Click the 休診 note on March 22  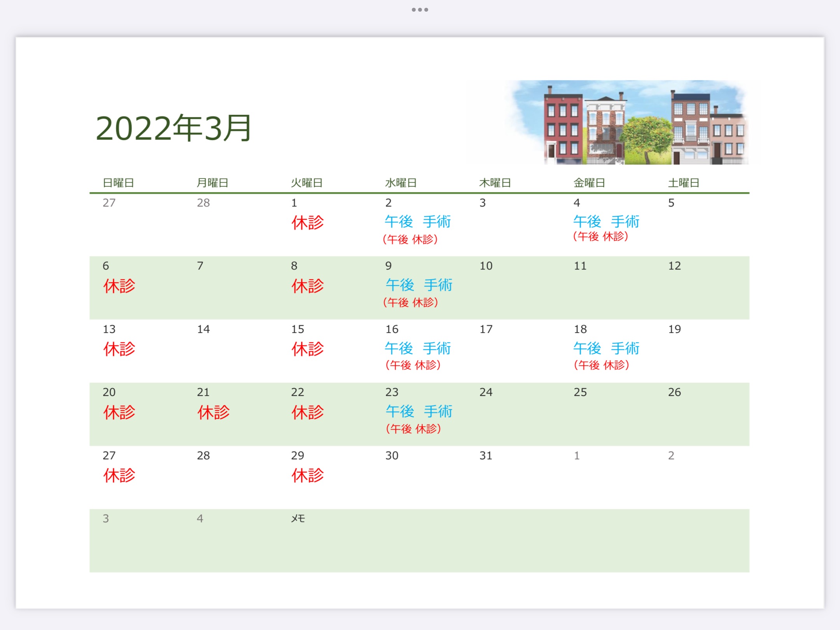pyautogui.click(x=308, y=413)
